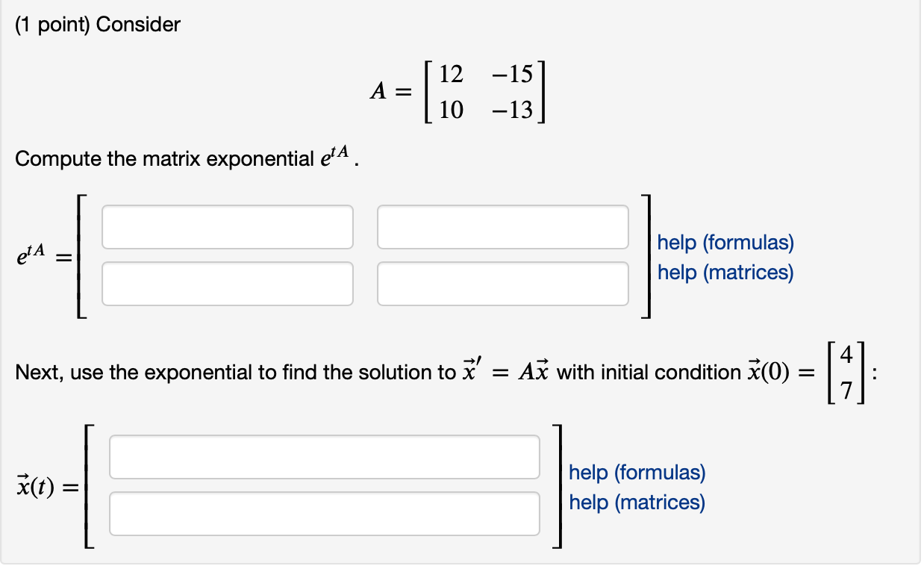This screenshot has width=924, height=566.
Task: Click the initial condition vector with 4 and 7
Action: coord(846,372)
